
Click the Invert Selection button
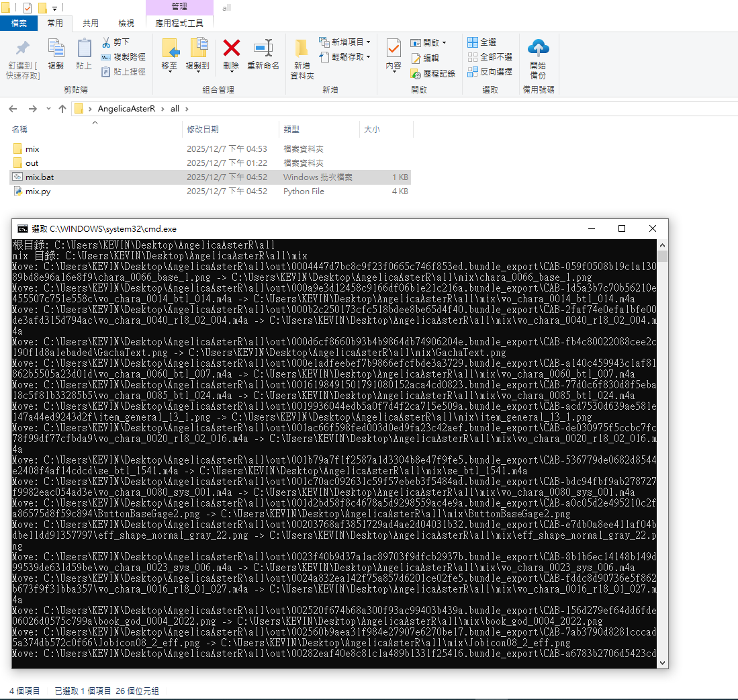click(x=490, y=71)
